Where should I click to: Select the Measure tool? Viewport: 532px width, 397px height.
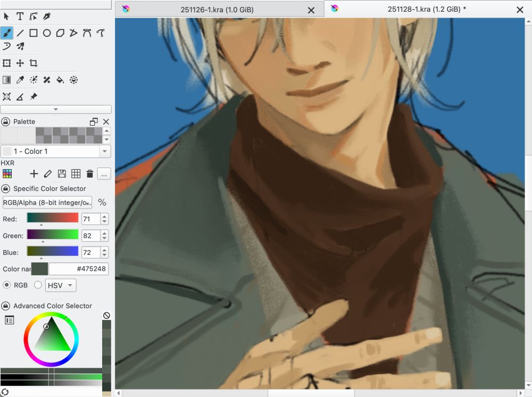(x=20, y=96)
